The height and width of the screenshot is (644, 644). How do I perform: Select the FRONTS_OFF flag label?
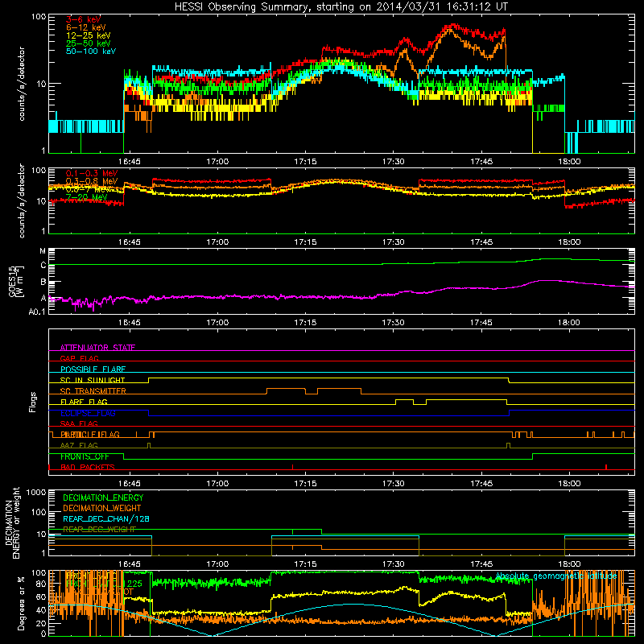(85, 456)
